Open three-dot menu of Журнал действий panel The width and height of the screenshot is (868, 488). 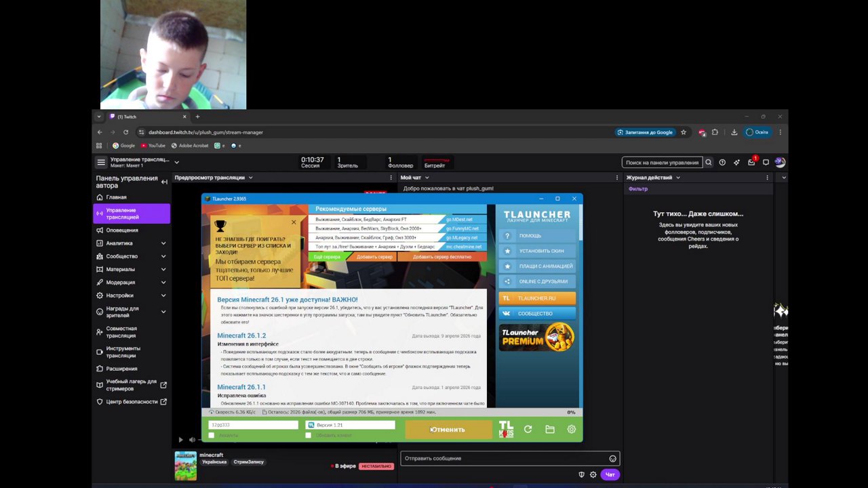pyautogui.click(x=767, y=178)
